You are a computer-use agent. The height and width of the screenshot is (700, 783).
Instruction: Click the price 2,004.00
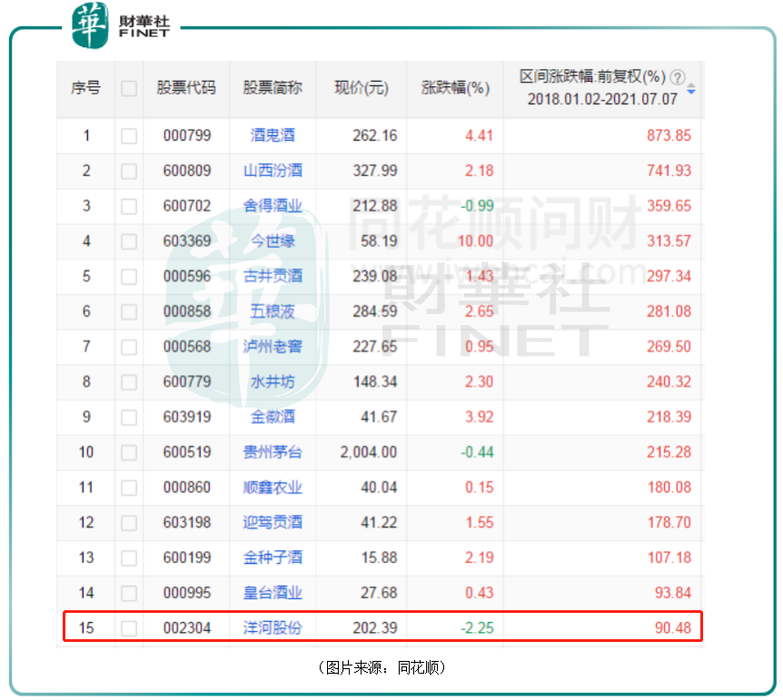pos(369,452)
